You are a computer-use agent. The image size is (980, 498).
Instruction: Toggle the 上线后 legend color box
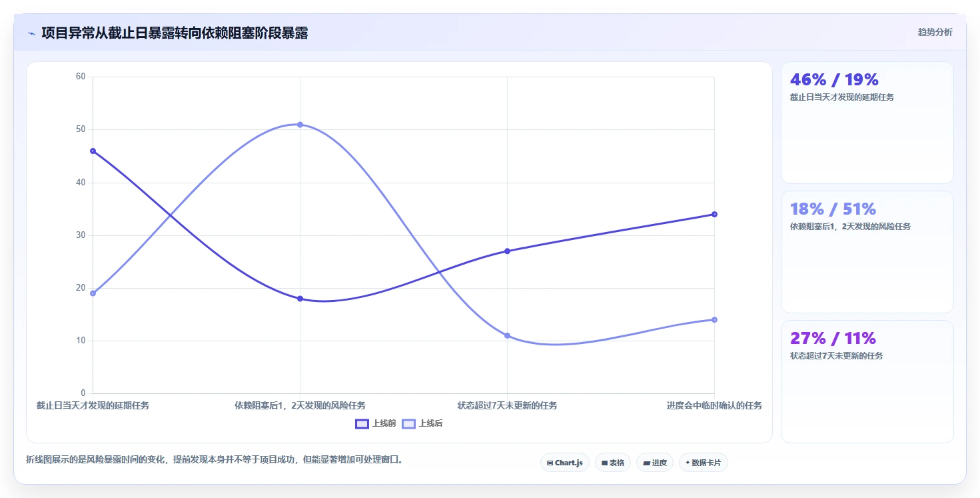(408, 423)
